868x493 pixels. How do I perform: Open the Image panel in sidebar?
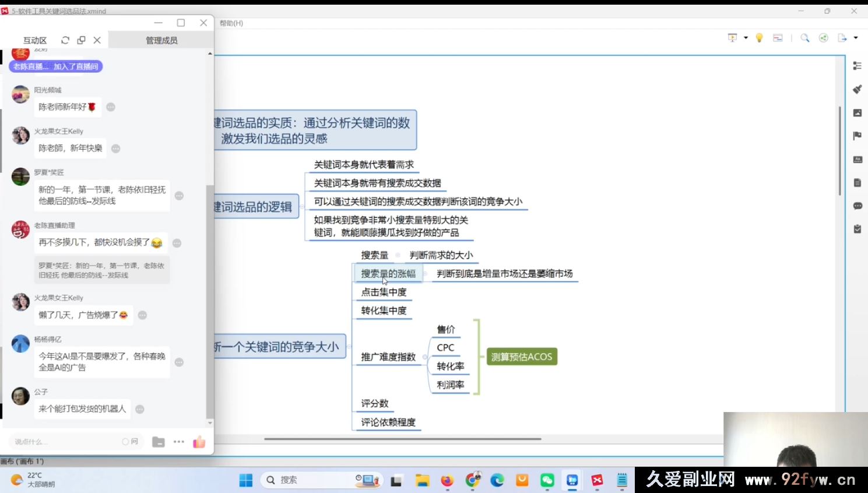[857, 112]
